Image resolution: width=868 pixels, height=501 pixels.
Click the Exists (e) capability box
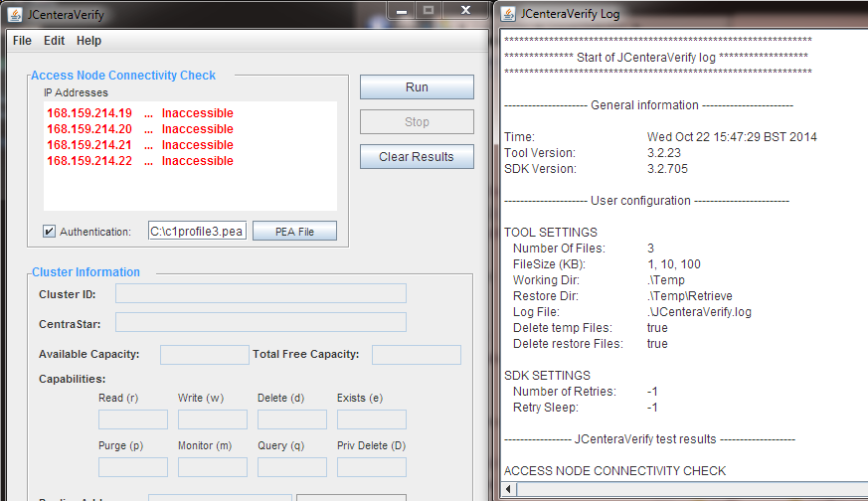(372, 419)
